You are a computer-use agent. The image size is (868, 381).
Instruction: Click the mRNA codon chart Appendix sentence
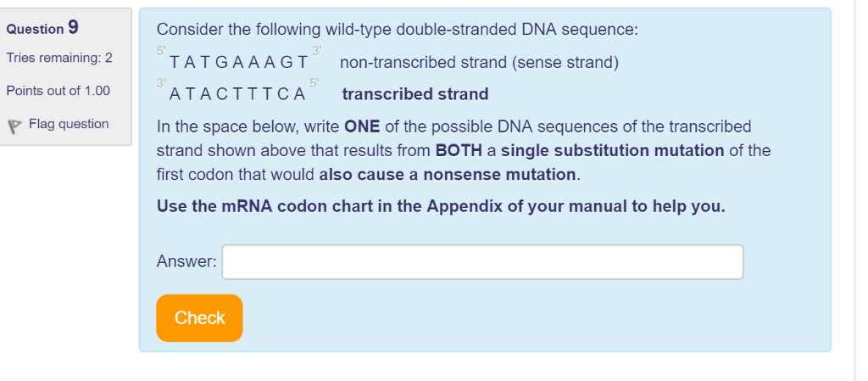click(441, 206)
